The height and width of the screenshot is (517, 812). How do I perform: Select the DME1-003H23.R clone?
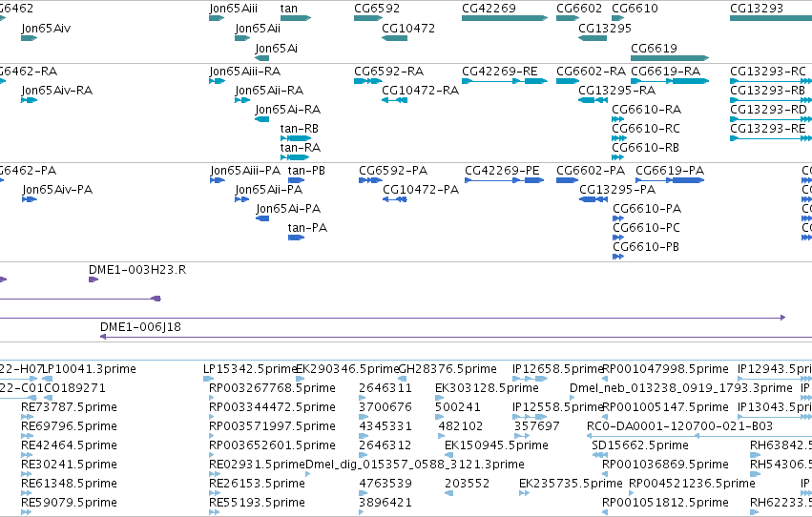(94, 279)
